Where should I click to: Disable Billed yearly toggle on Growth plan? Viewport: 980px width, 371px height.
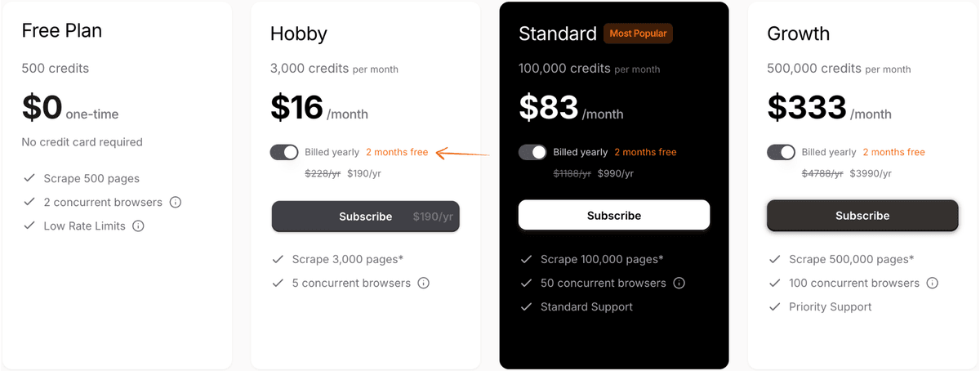(x=781, y=152)
